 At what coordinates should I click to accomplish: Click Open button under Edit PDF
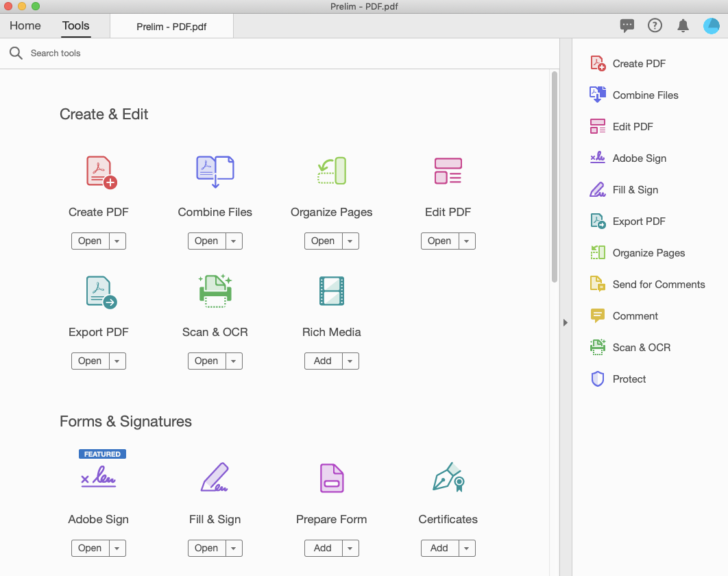click(x=439, y=241)
